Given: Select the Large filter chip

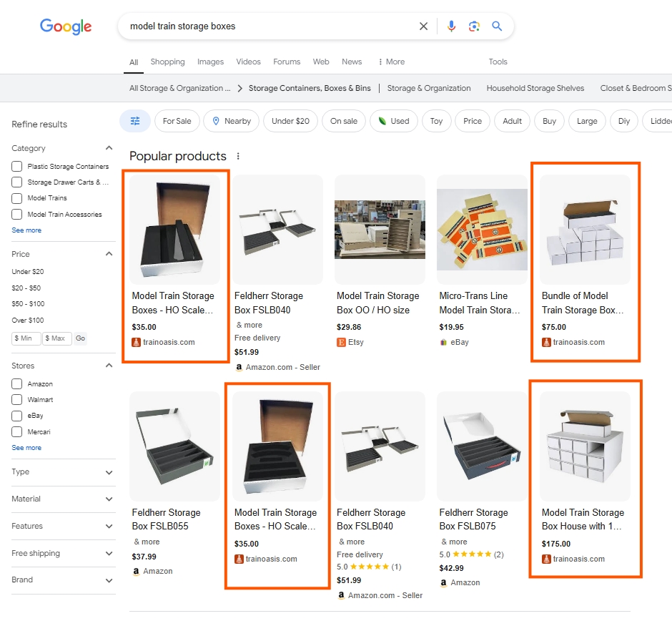Looking at the screenshot, I should 587,121.
